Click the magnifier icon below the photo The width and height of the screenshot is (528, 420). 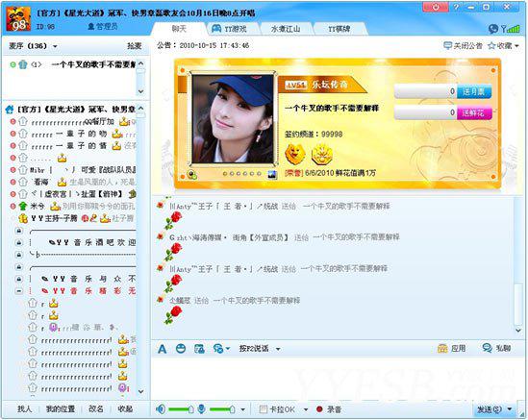pyautogui.click(x=191, y=174)
